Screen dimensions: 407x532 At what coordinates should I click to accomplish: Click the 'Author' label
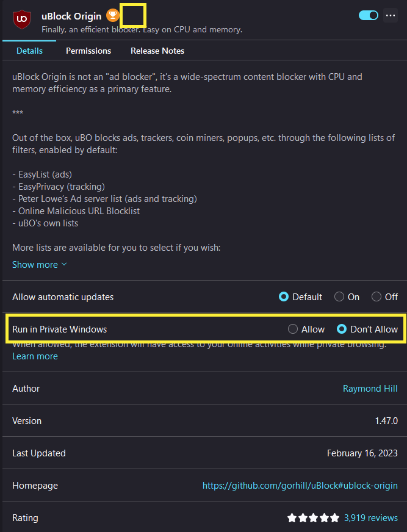point(26,389)
